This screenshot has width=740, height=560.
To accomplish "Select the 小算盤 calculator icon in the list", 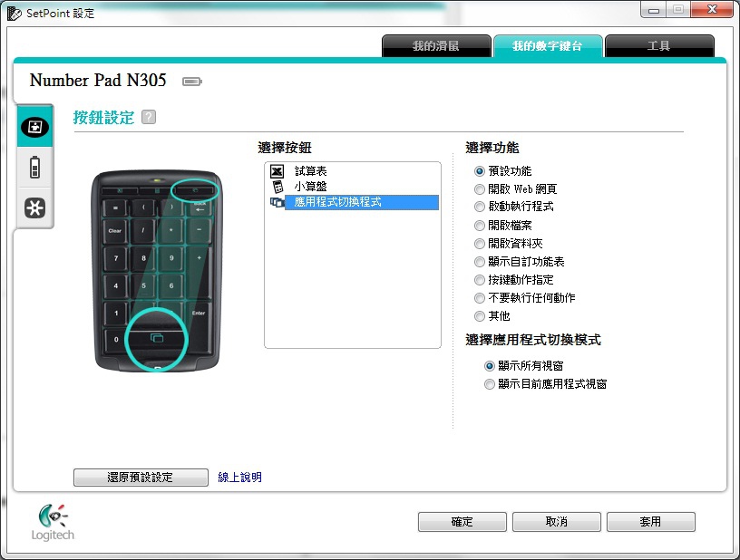I will [277, 187].
